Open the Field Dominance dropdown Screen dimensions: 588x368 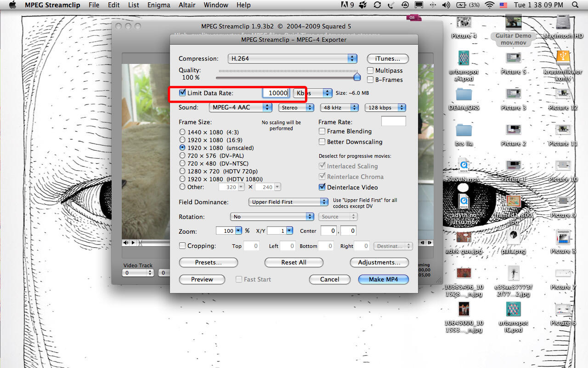pos(288,202)
